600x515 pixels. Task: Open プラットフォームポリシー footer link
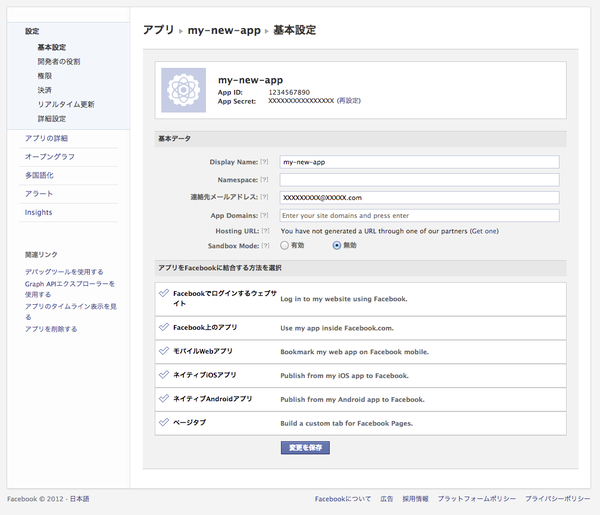click(x=477, y=499)
